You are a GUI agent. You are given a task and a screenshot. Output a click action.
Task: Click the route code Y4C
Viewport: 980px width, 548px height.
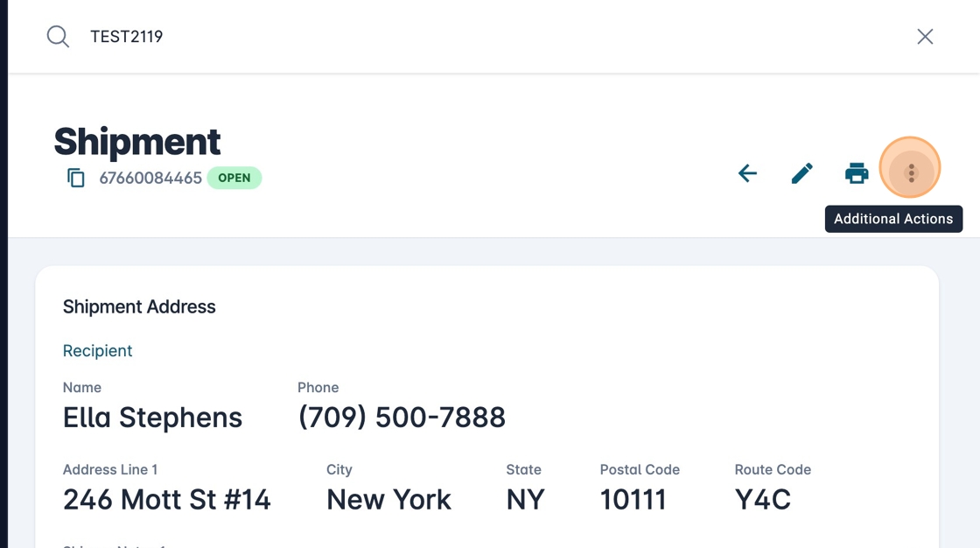click(762, 500)
